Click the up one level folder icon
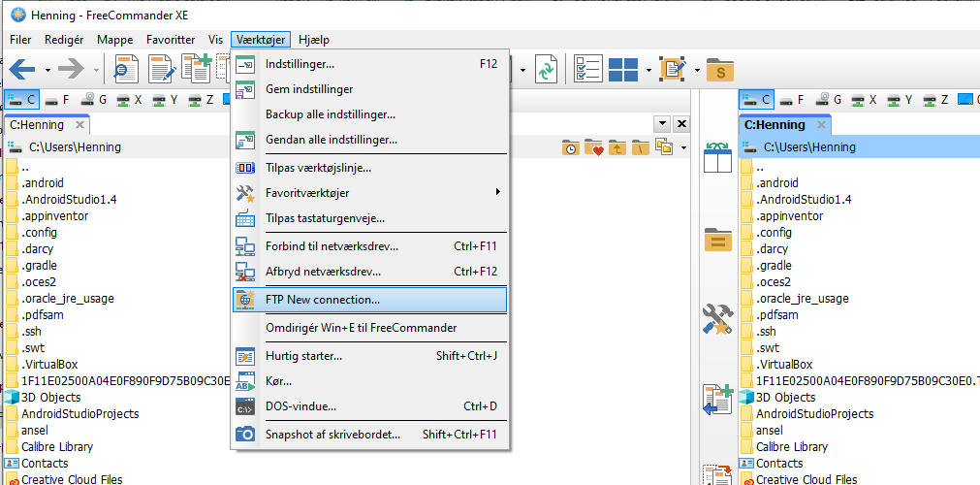Viewport: 980px width, 485px height. pyautogui.click(x=616, y=147)
